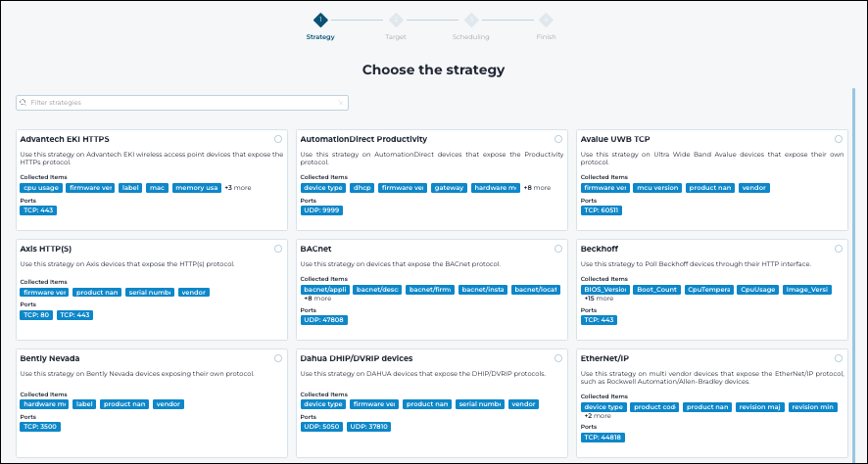Click the 'TCP: 80' port tag

tap(36, 315)
